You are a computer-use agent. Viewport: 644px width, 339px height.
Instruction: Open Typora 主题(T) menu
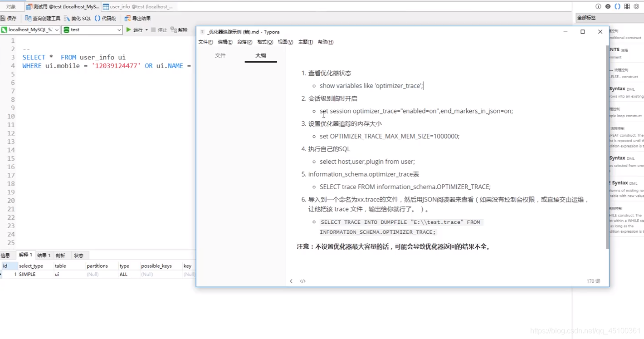[x=306, y=42]
